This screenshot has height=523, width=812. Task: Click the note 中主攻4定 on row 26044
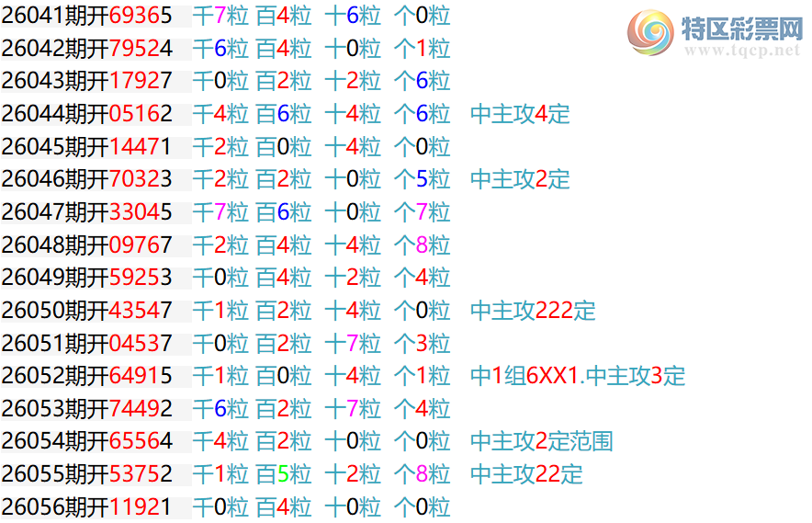coord(520,113)
